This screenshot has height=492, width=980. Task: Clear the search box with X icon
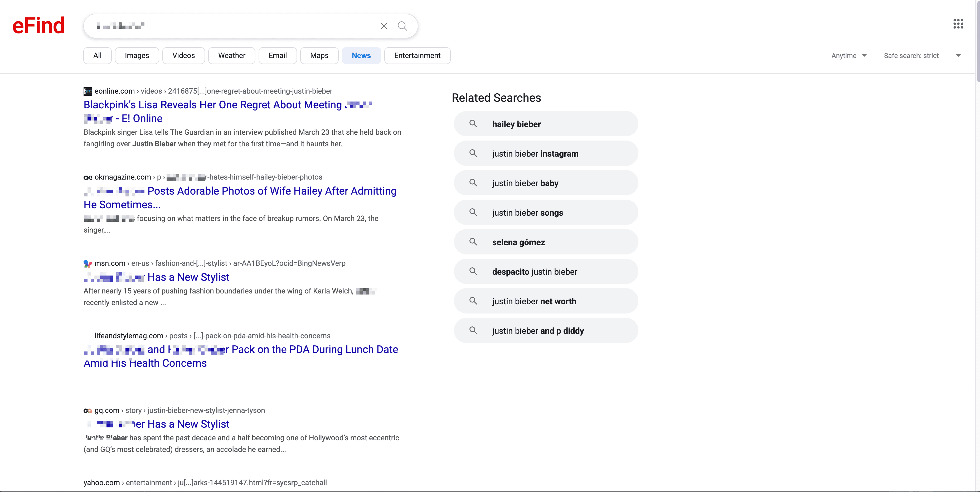click(x=384, y=26)
